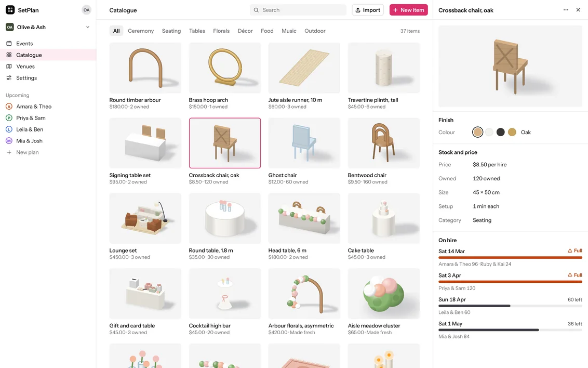Click the Mia & Josh avatar icon
The image size is (588, 368).
click(x=9, y=141)
